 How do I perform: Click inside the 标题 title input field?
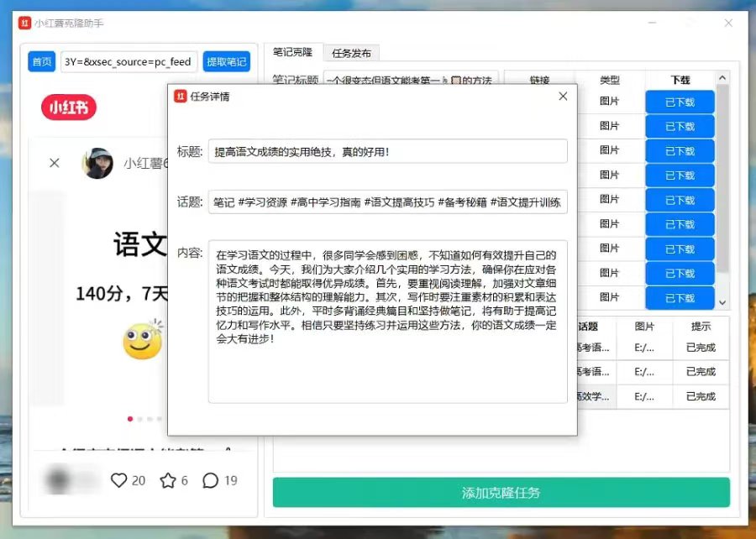[378, 152]
